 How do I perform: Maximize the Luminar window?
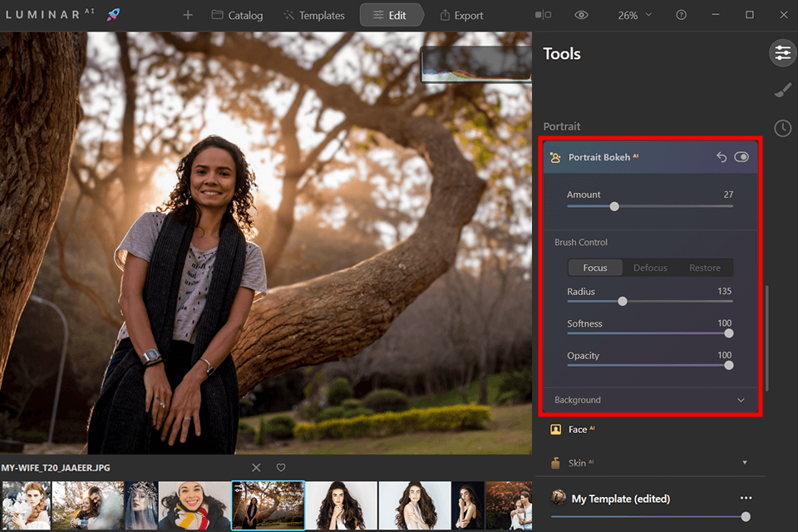coord(749,15)
